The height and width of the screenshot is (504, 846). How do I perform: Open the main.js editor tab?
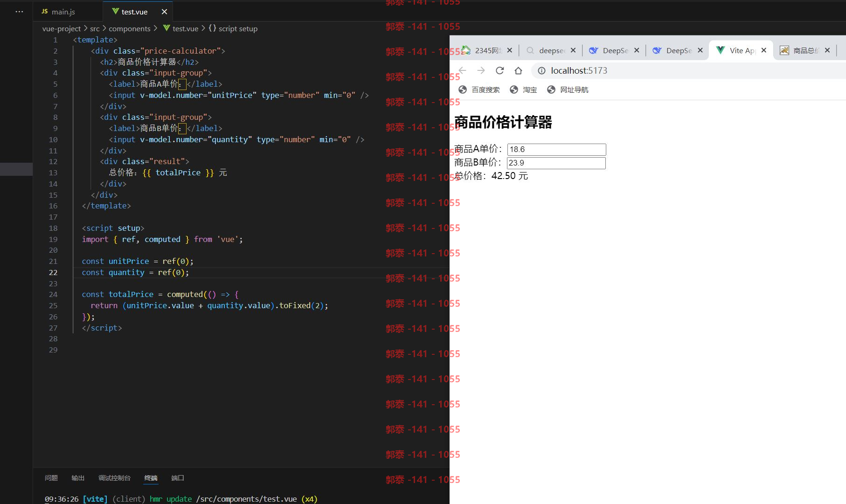[x=63, y=12]
